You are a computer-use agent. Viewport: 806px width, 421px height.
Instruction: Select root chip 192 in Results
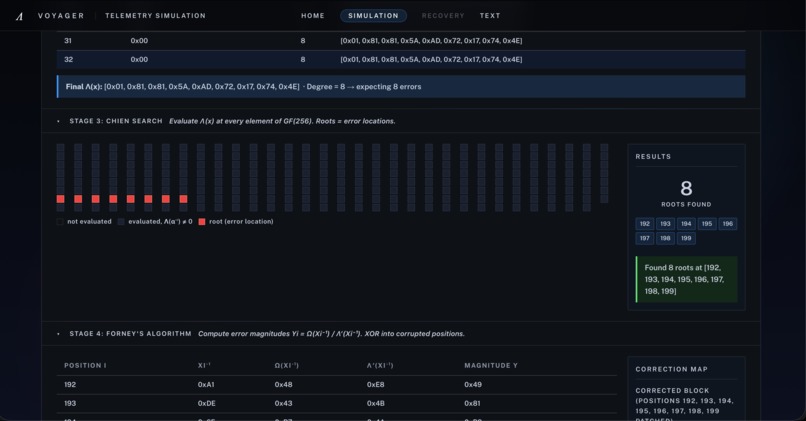tap(645, 224)
